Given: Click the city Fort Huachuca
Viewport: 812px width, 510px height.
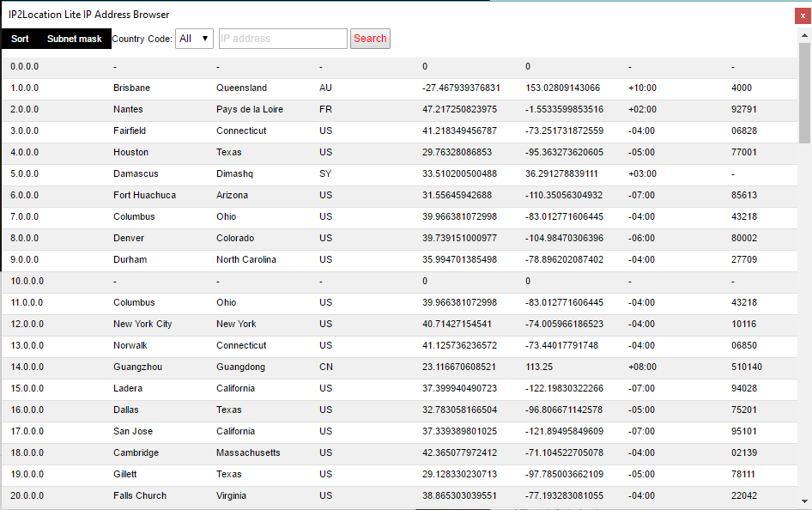Looking at the screenshot, I should (144, 195).
